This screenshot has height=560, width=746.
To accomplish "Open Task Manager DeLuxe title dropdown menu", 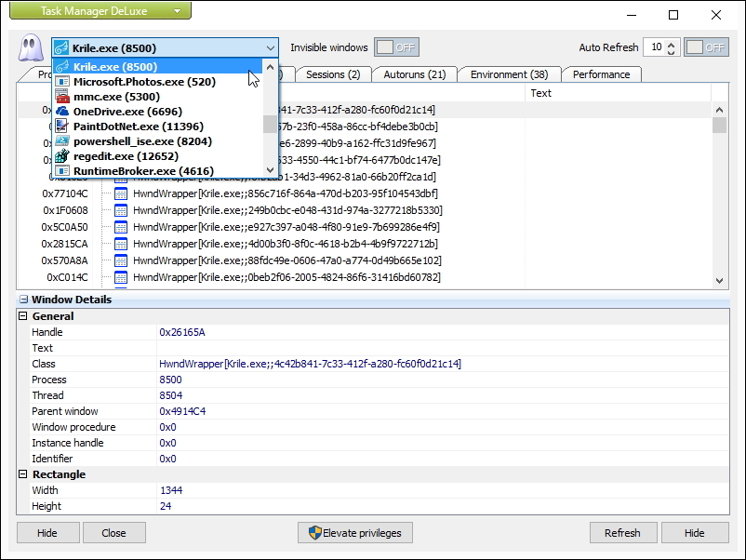I will click(x=100, y=10).
